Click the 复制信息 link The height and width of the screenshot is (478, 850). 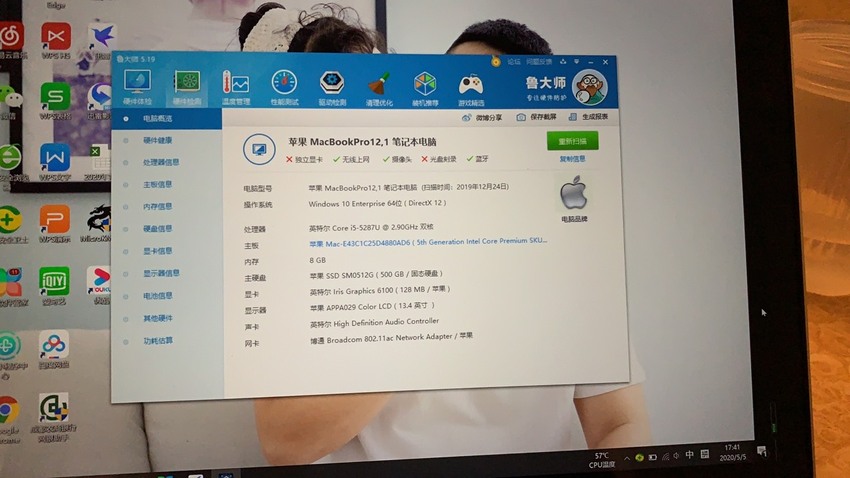pyautogui.click(x=572, y=159)
